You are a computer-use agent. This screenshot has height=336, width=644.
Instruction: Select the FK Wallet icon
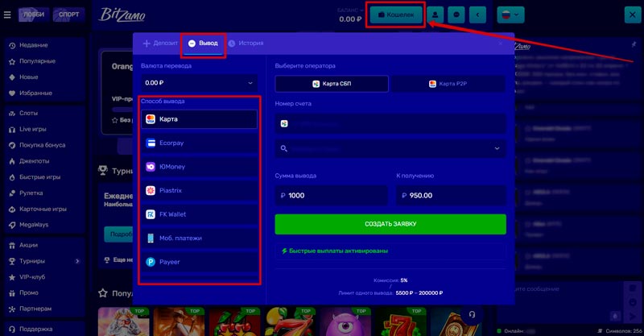pyautogui.click(x=151, y=214)
